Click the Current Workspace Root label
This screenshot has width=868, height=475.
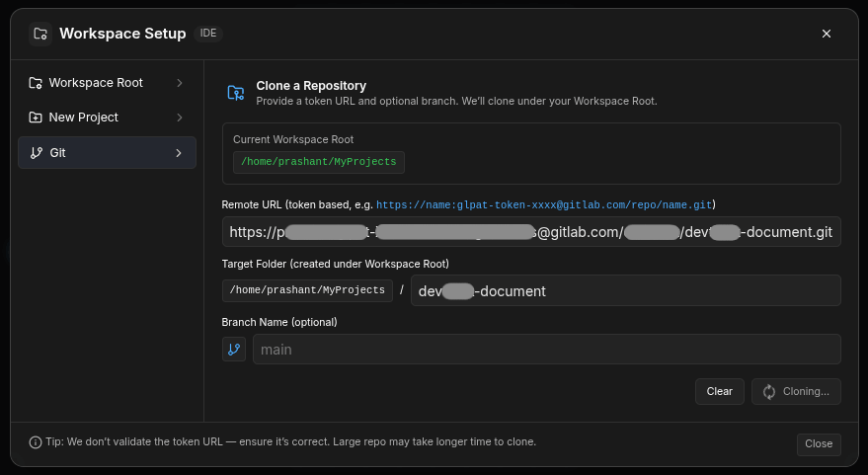[x=293, y=139]
